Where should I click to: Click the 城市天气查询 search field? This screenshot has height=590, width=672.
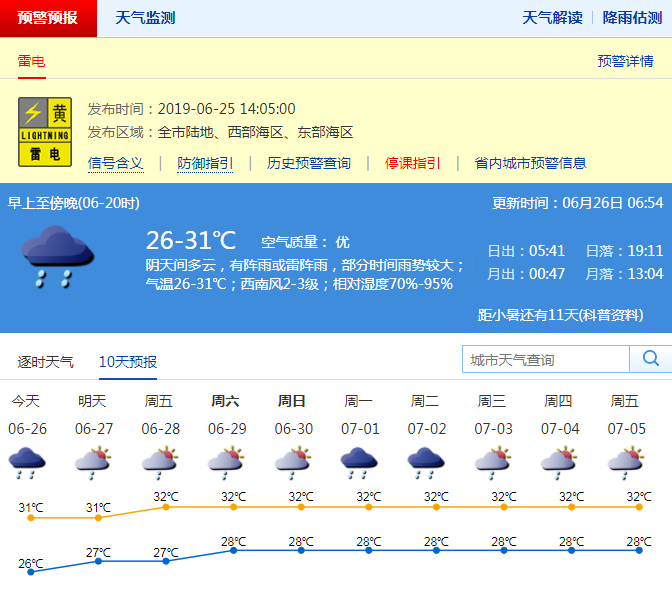(545, 359)
